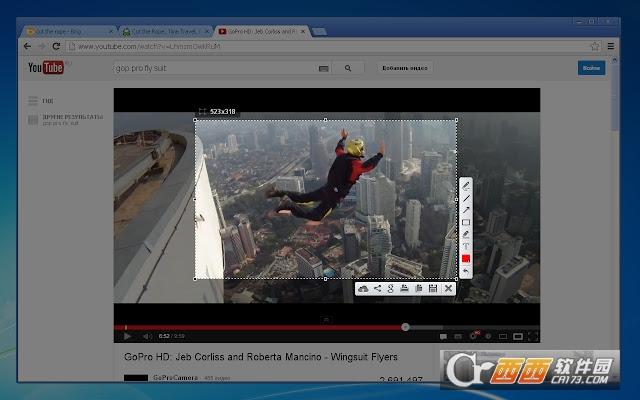The height and width of the screenshot is (400, 640).
Task: Undo the last drawing action
Action: 466,271
